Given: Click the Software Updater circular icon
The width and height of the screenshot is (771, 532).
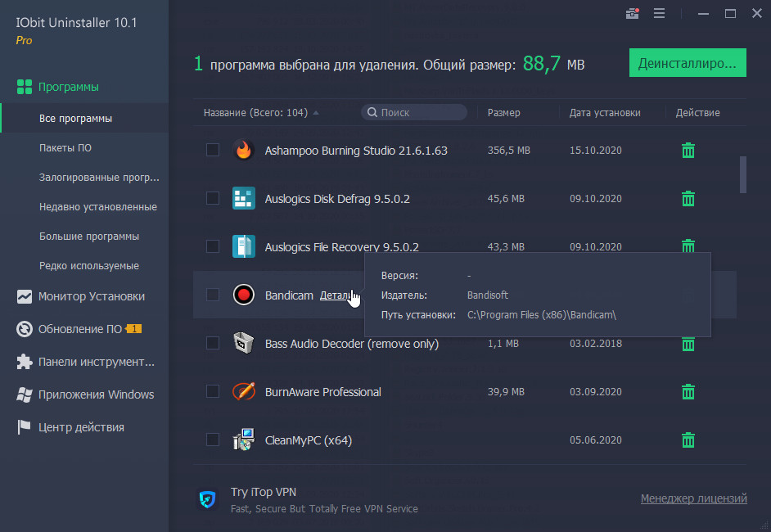Looking at the screenshot, I should coord(24,329).
